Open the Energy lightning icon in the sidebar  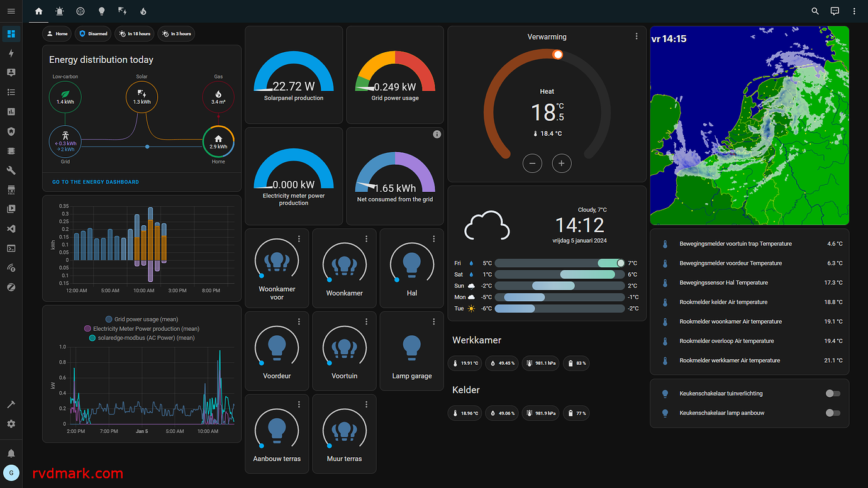coord(11,53)
